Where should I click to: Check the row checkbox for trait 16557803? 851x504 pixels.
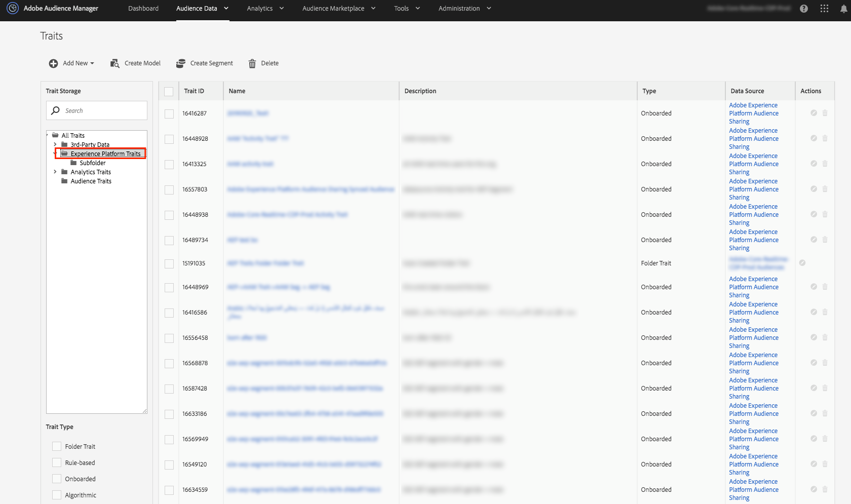click(169, 190)
